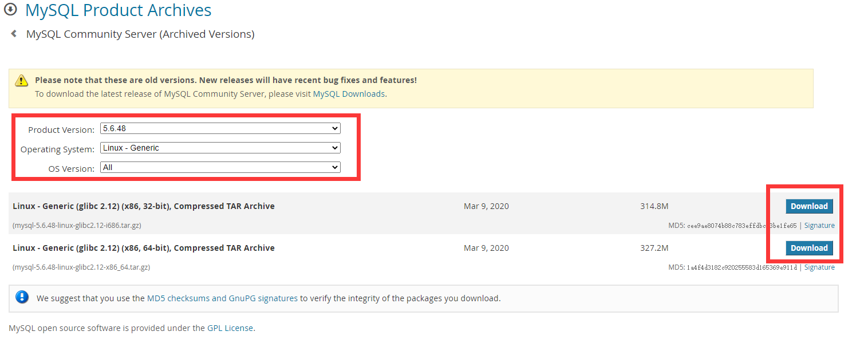Open the Product Version dropdown
The width and height of the screenshot is (868, 343).
coord(220,128)
